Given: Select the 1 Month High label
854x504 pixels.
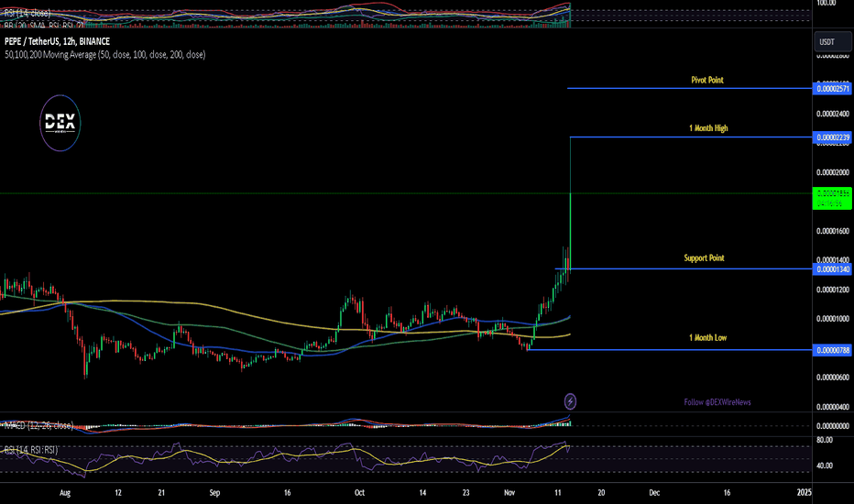Looking at the screenshot, I should coord(708,128).
